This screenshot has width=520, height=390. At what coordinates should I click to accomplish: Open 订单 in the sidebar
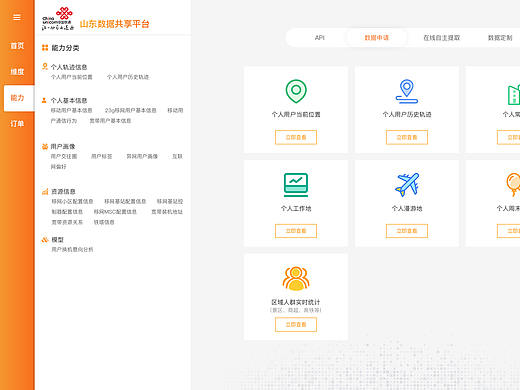(17, 124)
